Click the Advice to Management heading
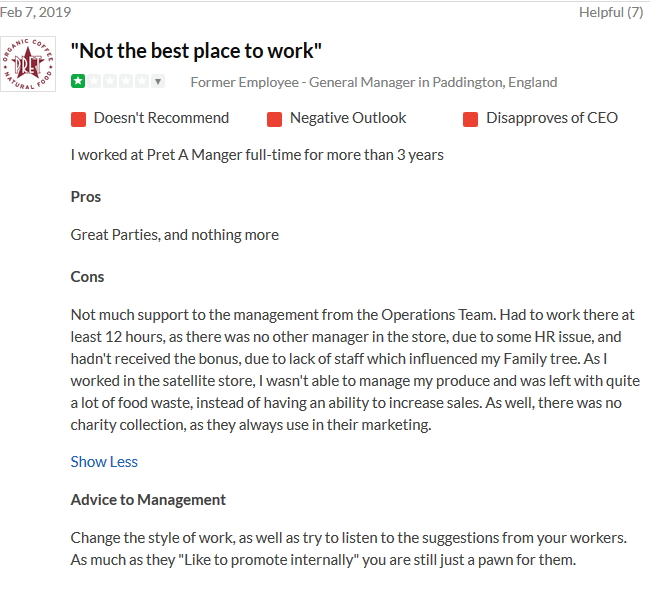This screenshot has width=650, height=590. [x=148, y=499]
